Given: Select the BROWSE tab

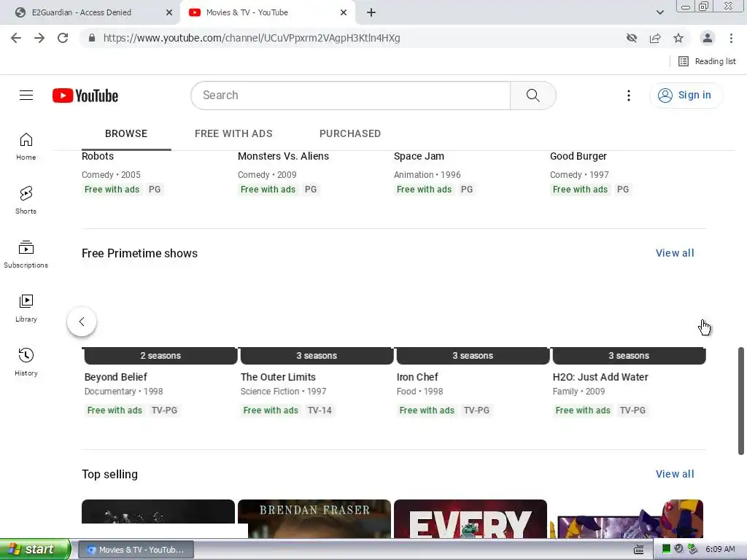Looking at the screenshot, I should [126, 134].
